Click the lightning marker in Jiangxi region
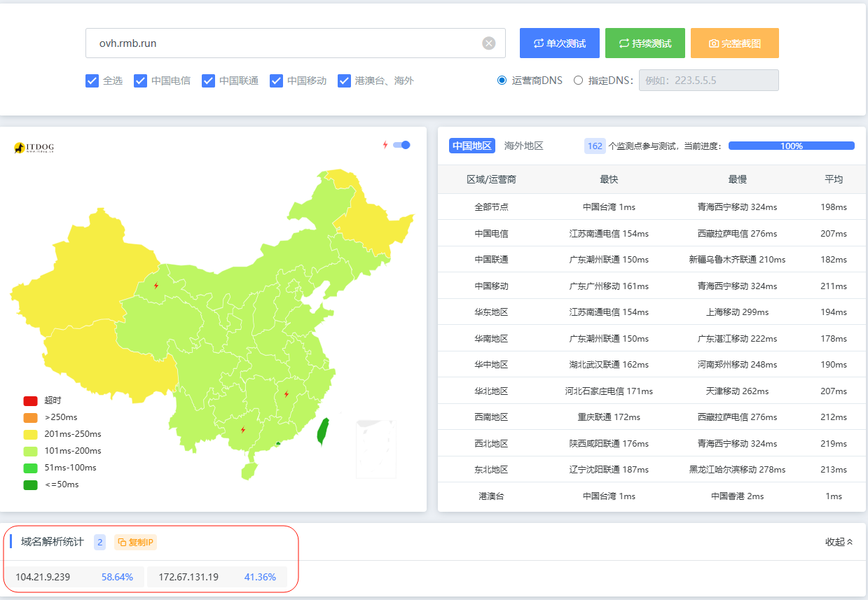 point(286,394)
